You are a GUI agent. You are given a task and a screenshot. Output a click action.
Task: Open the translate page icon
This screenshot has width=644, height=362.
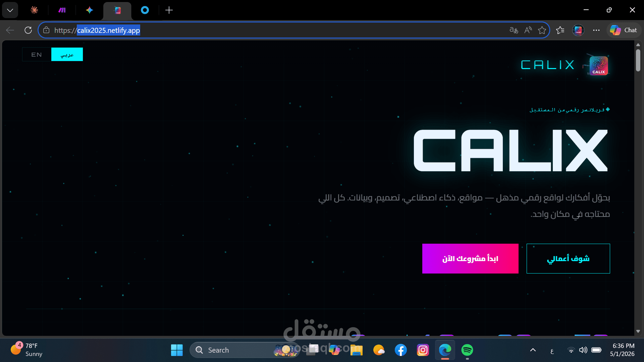pos(514,30)
